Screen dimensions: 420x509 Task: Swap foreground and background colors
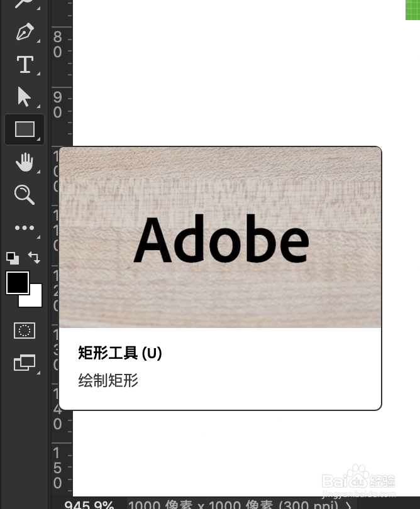coord(34,258)
